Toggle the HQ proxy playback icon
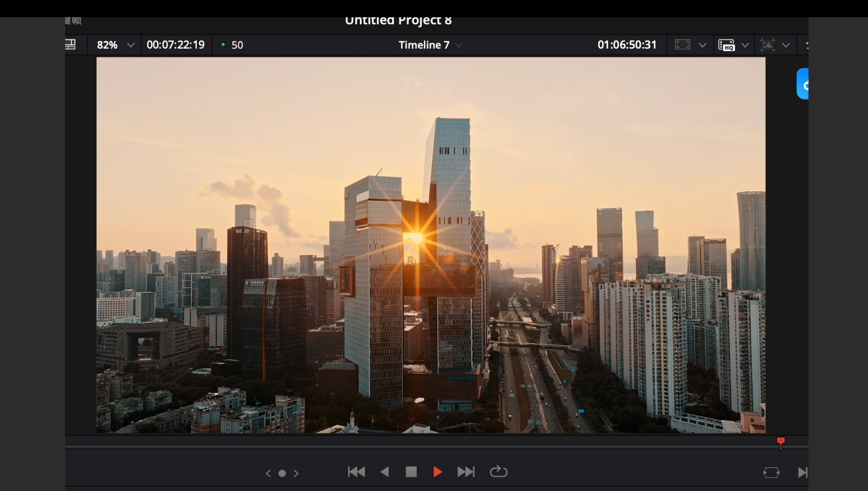Image resolution: width=868 pixels, height=491 pixels. (726, 45)
